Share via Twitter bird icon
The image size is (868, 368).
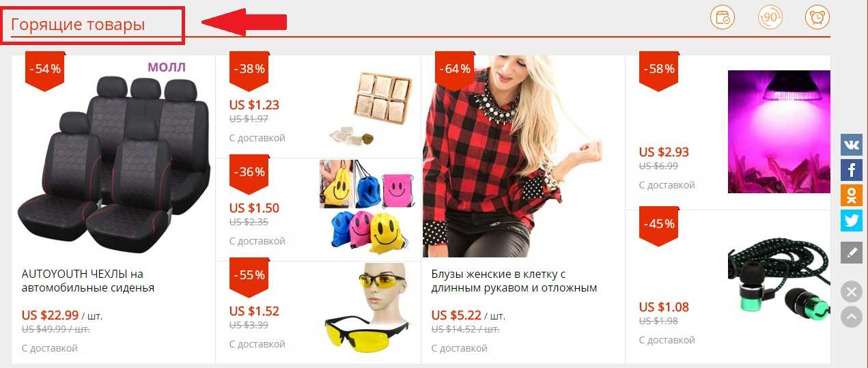point(851,221)
